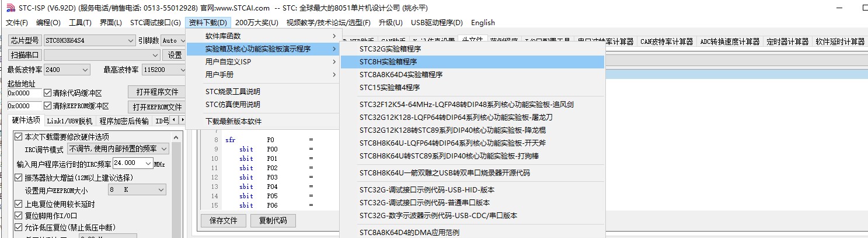Screen dimensions: 868x238
Task: Switch to the 程序加密后传输 tab
Action: [x=124, y=121]
